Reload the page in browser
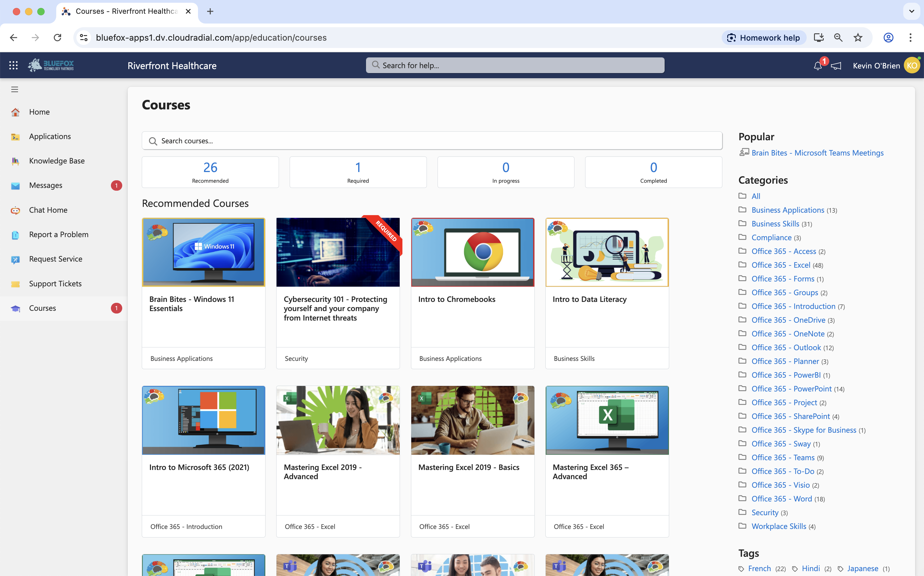924x576 pixels. (x=57, y=38)
